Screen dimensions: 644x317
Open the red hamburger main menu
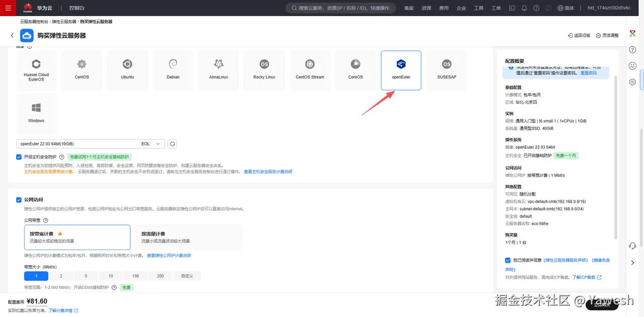pyautogui.click(x=8, y=8)
